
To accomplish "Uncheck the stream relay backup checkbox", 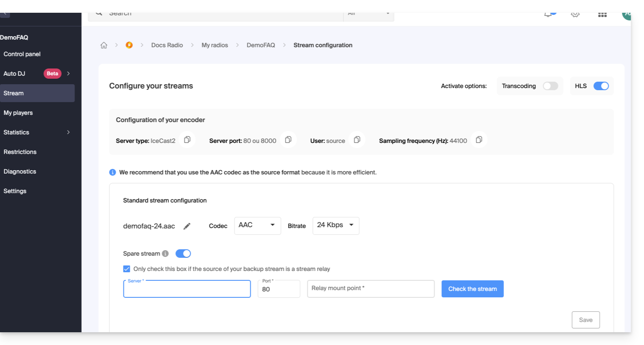I will (127, 269).
